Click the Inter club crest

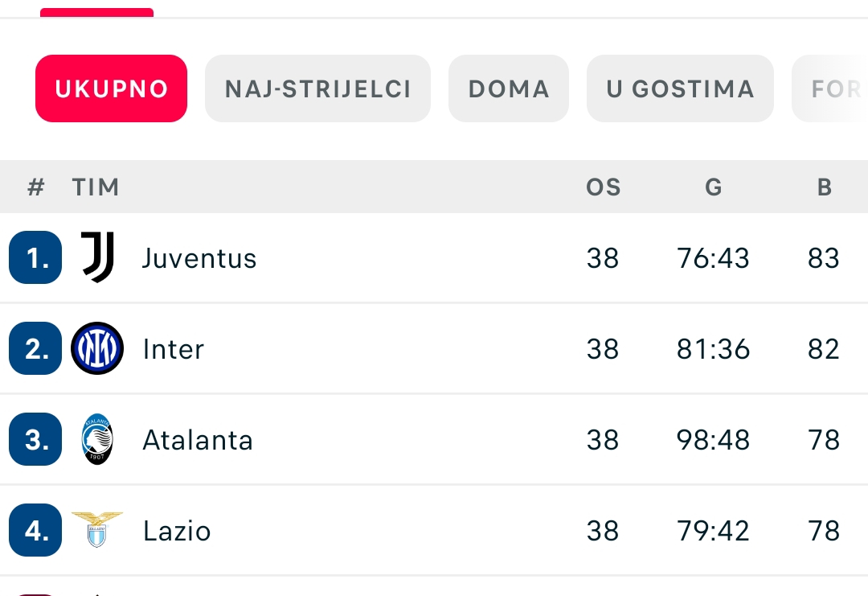point(97,348)
